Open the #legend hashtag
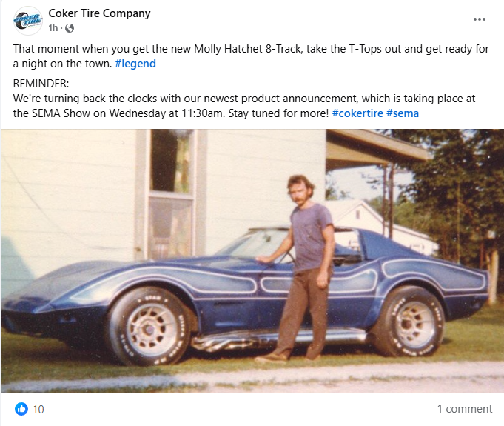 pyautogui.click(x=135, y=64)
